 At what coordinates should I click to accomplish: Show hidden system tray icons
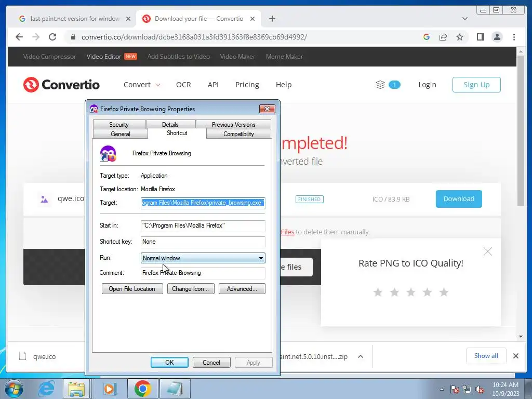[442, 389]
